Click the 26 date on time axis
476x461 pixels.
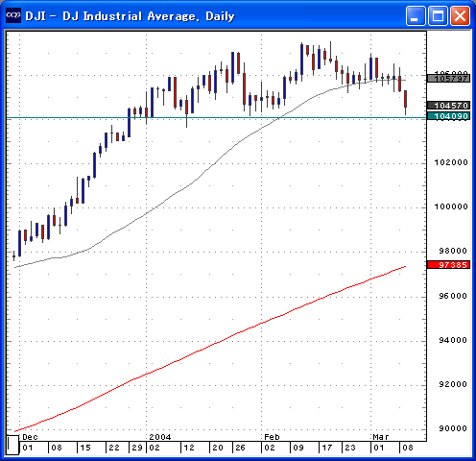click(x=240, y=448)
